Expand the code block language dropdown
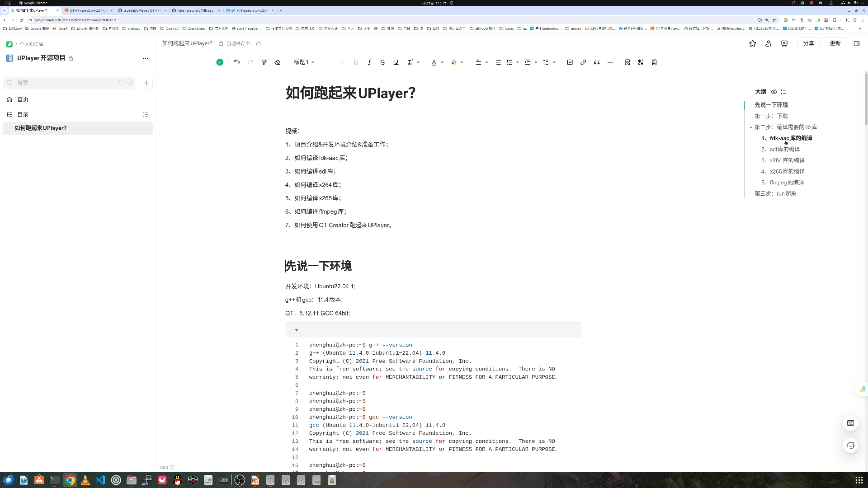Image resolution: width=868 pixels, height=488 pixels. (297, 330)
